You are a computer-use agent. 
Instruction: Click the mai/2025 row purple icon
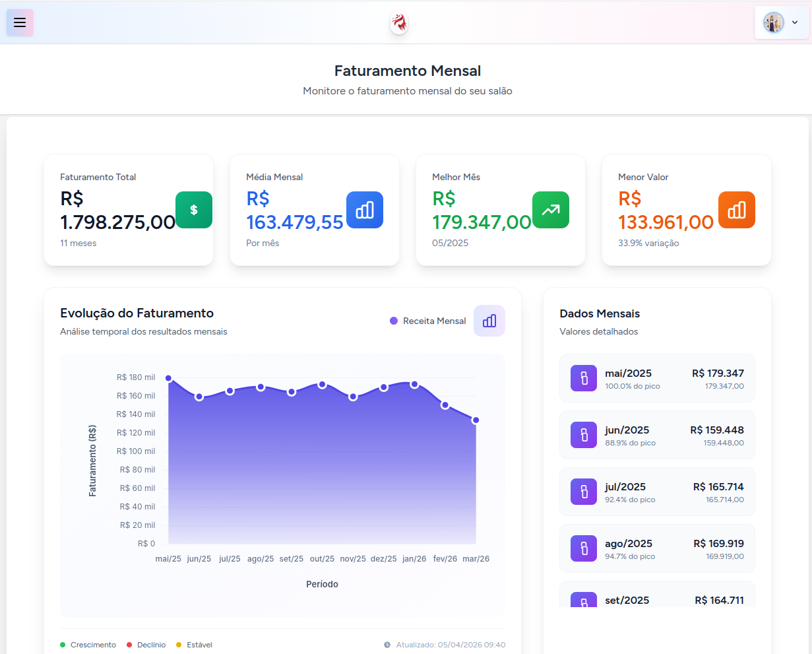tap(584, 378)
